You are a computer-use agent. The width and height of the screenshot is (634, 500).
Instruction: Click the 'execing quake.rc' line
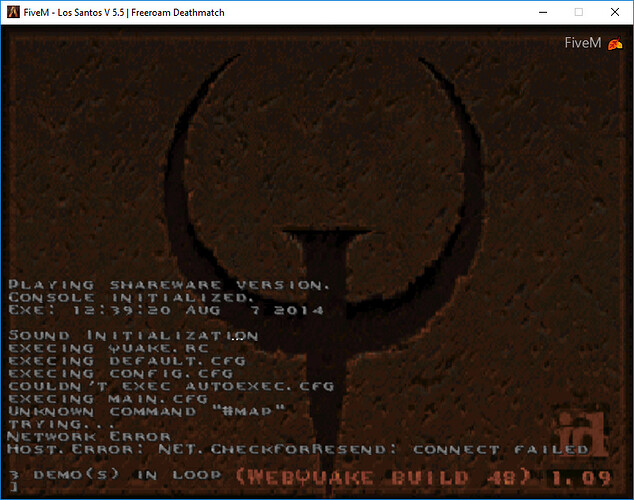[108, 348]
